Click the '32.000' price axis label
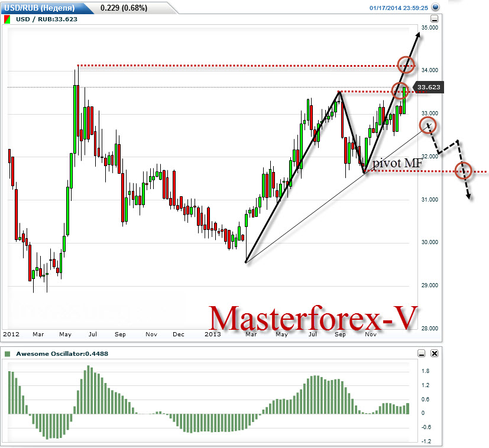The width and height of the screenshot is (489, 448). (x=430, y=157)
